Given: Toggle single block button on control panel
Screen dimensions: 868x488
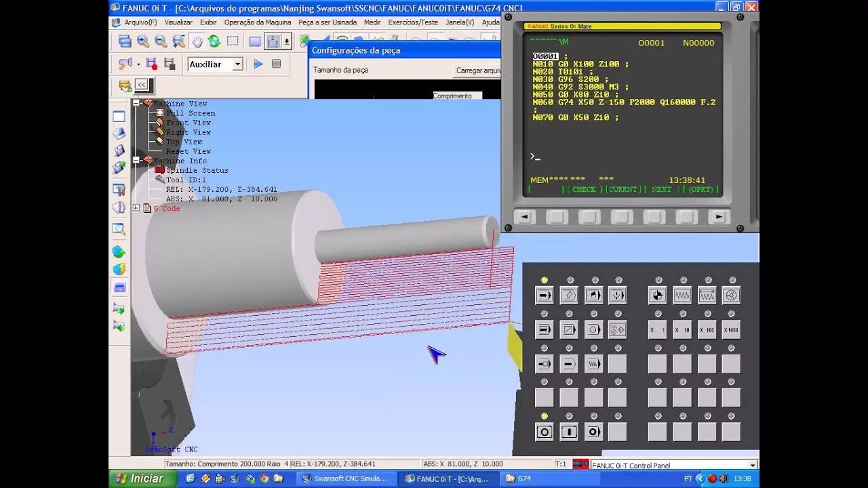Looking at the screenshot, I should 544,329.
